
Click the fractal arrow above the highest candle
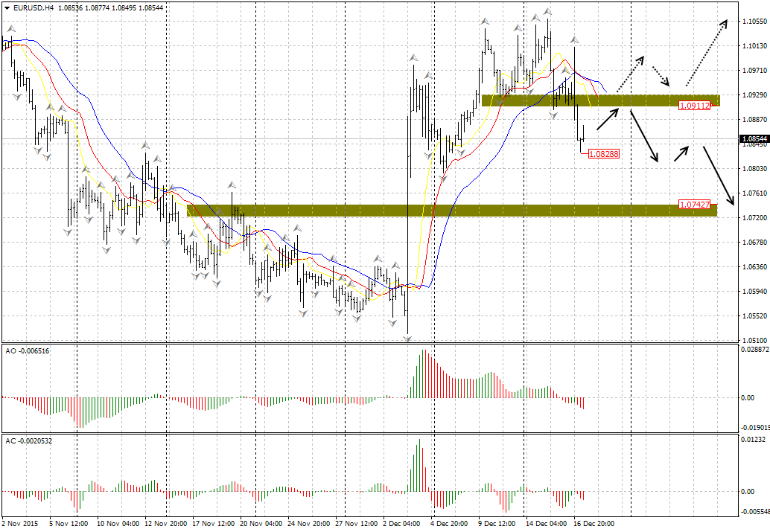point(548,12)
